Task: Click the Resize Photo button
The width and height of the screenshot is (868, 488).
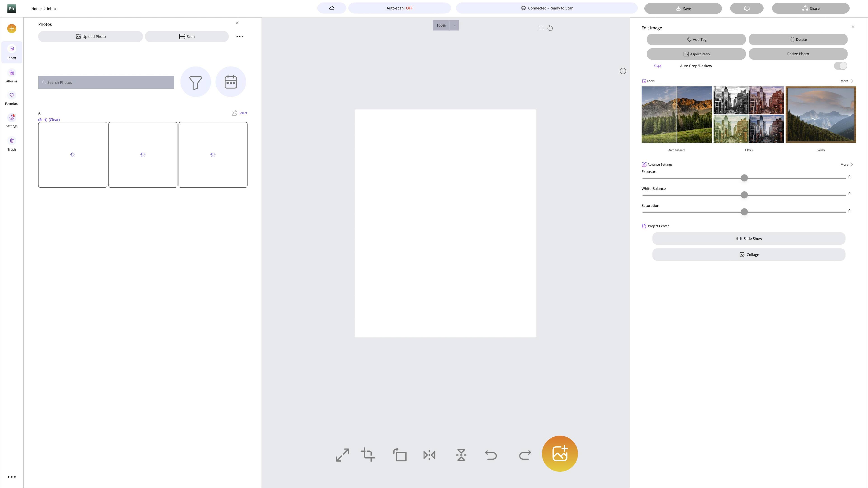Action: (797, 54)
